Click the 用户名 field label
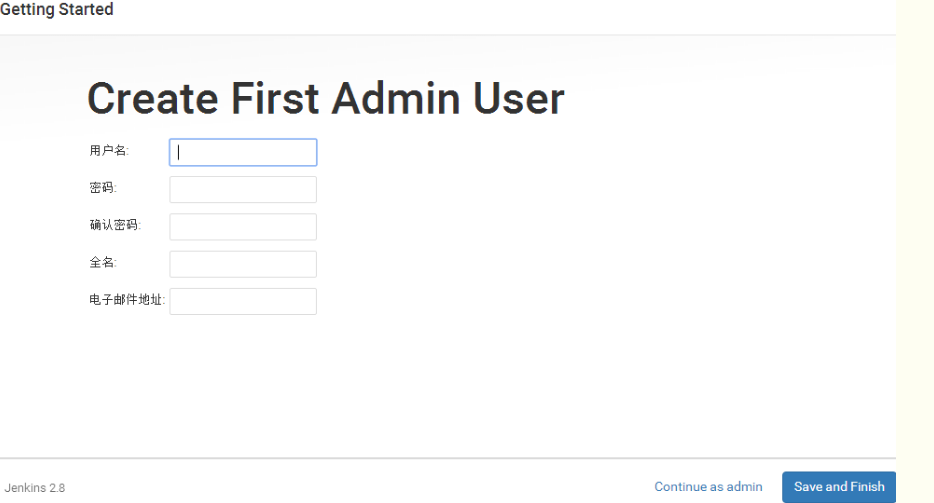The image size is (934, 503). coord(109,151)
